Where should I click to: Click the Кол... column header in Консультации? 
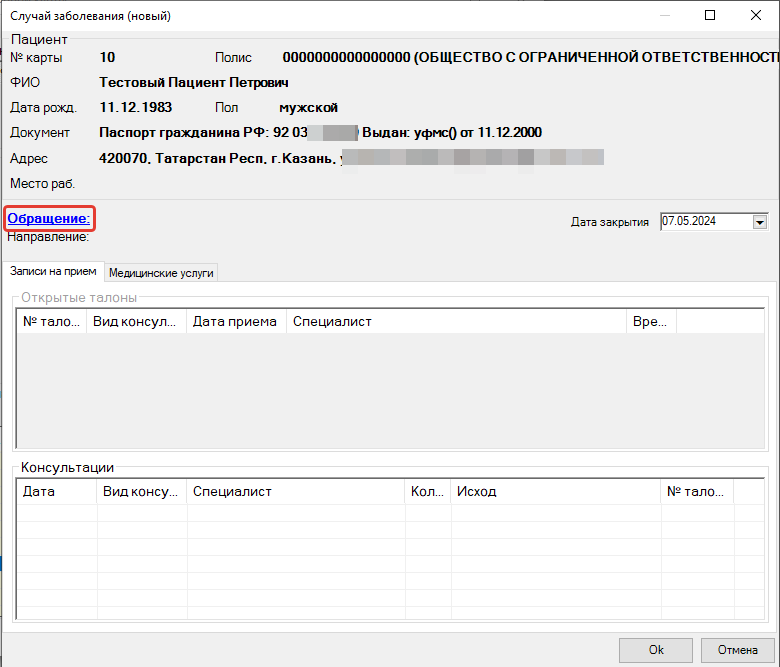[x=428, y=491]
